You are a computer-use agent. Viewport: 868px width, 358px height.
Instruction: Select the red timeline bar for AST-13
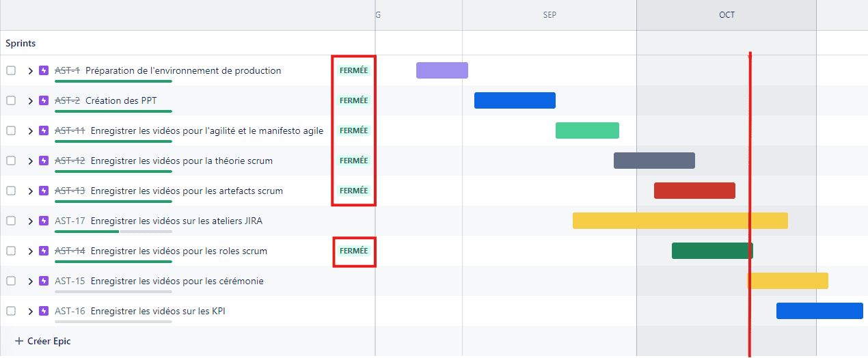[x=694, y=191]
